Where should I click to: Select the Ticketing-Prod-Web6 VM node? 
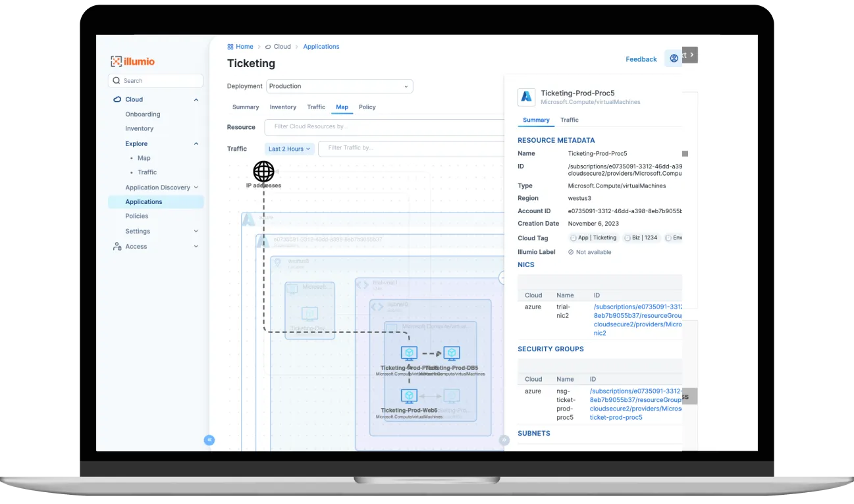(409, 396)
